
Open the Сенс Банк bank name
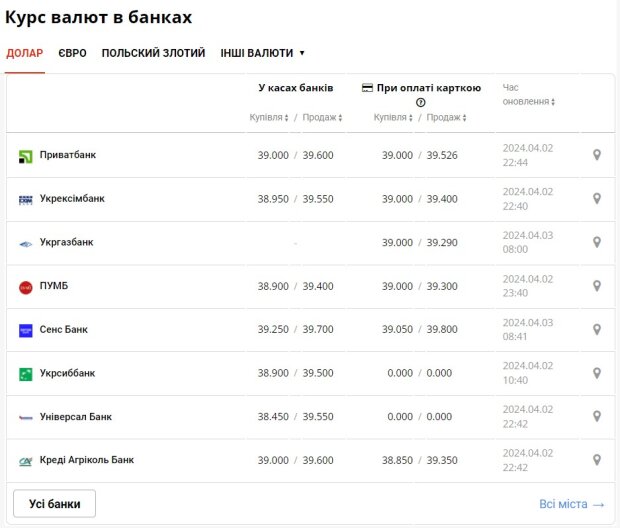pyautogui.click(x=64, y=329)
